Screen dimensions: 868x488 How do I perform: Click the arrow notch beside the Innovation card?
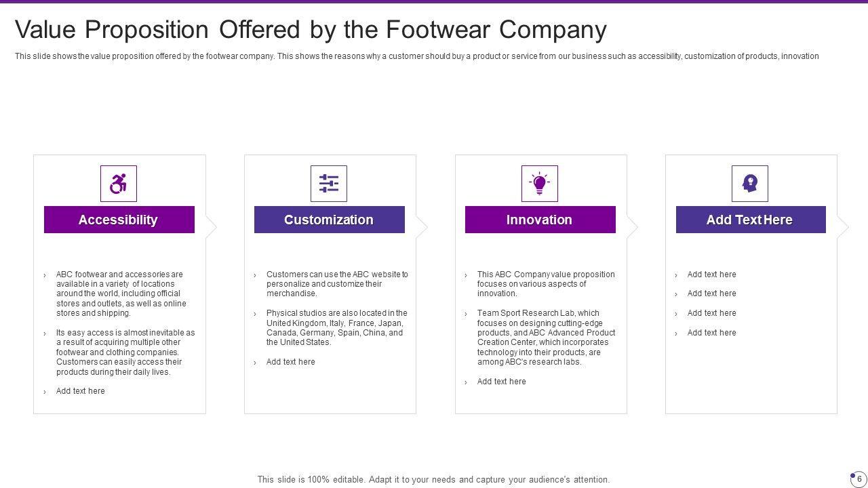(633, 227)
